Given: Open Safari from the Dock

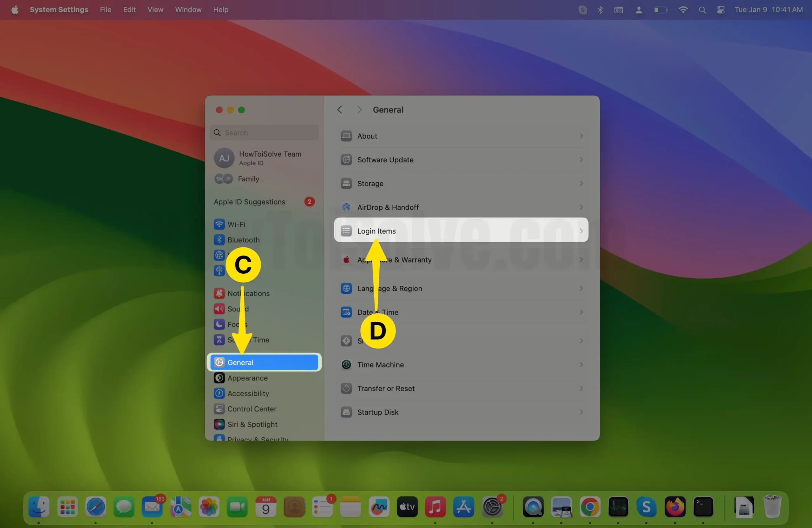Looking at the screenshot, I should pyautogui.click(x=95, y=507).
